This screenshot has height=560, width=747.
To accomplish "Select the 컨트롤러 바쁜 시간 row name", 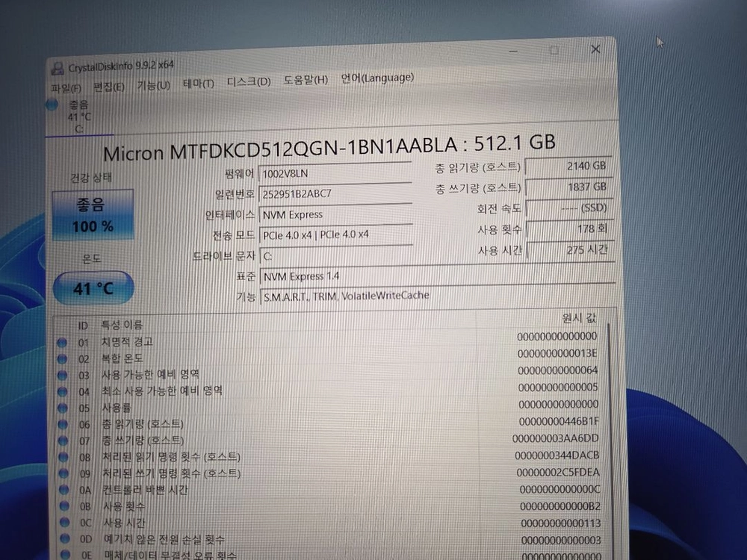I will click(146, 490).
